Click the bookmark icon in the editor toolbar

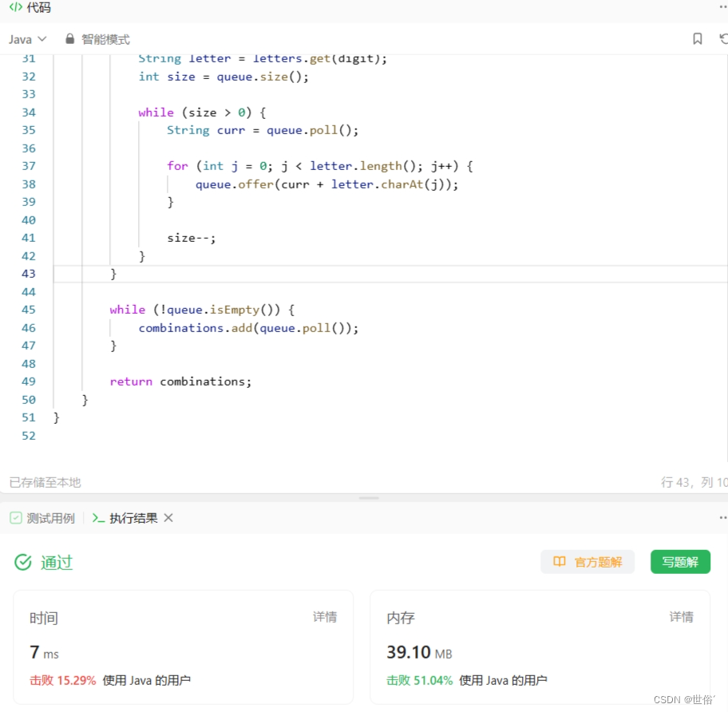coord(697,39)
